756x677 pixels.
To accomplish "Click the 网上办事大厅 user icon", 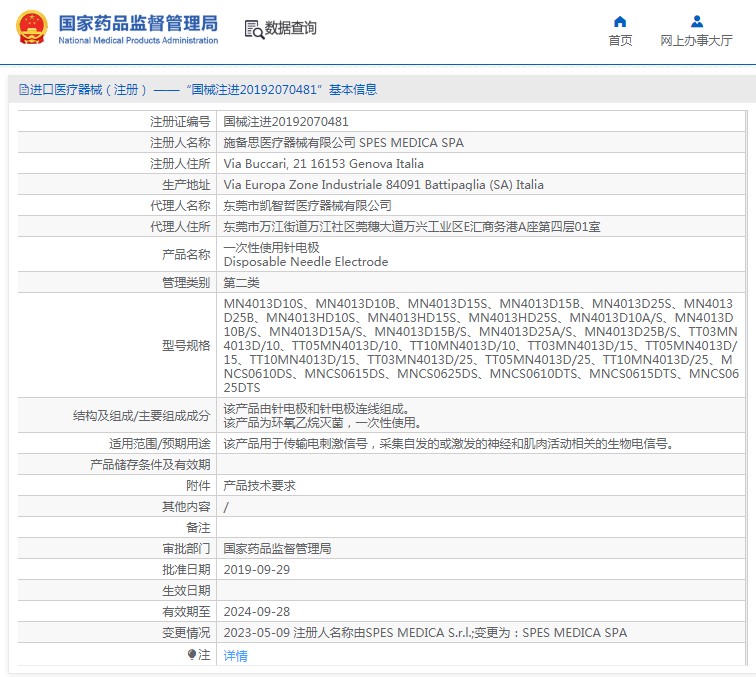I will pos(697,22).
